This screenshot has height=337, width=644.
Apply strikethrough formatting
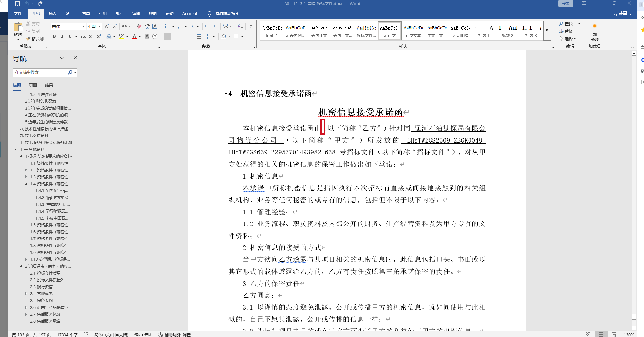click(83, 36)
